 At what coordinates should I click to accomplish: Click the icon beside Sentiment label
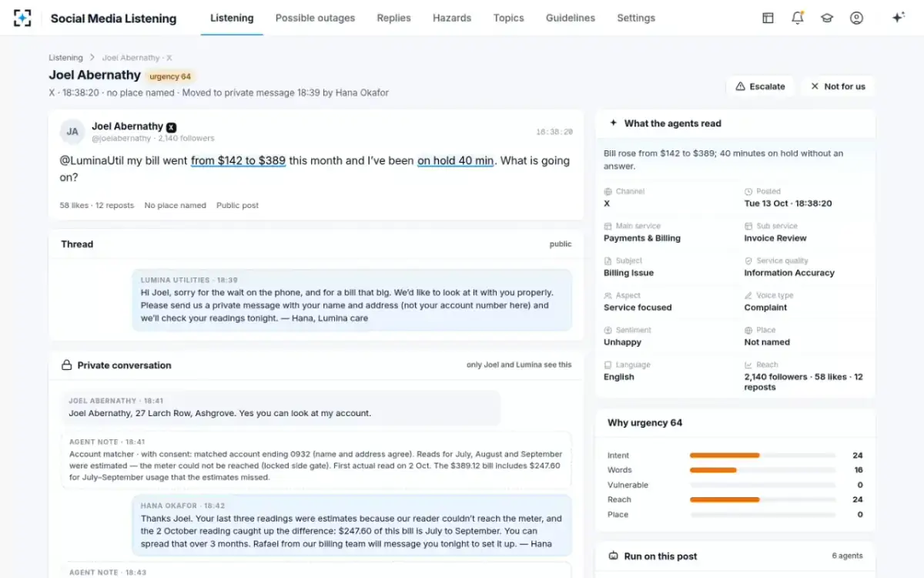tap(608, 330)
